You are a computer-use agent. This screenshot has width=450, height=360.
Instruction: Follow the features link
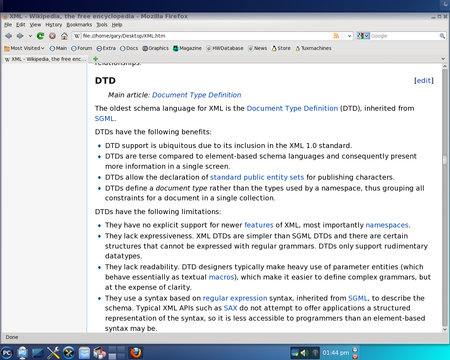[x=259, y=225]
